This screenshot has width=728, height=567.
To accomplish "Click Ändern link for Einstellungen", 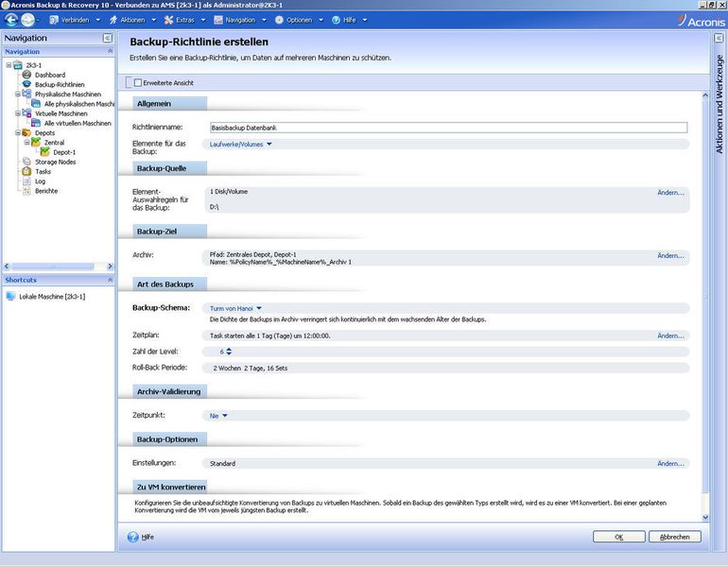I will (x=670, y=464).
